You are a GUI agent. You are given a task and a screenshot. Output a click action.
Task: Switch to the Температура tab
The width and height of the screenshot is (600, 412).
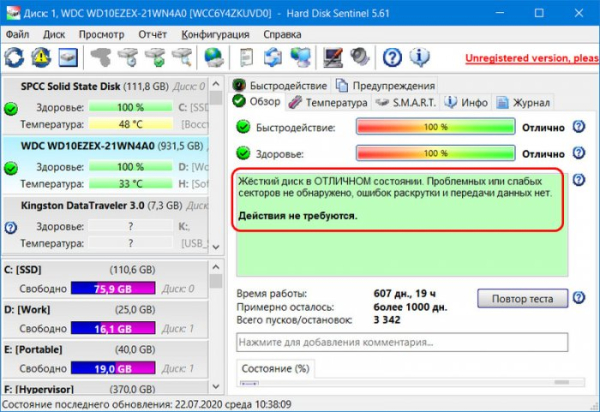click(x=328, y=102)
